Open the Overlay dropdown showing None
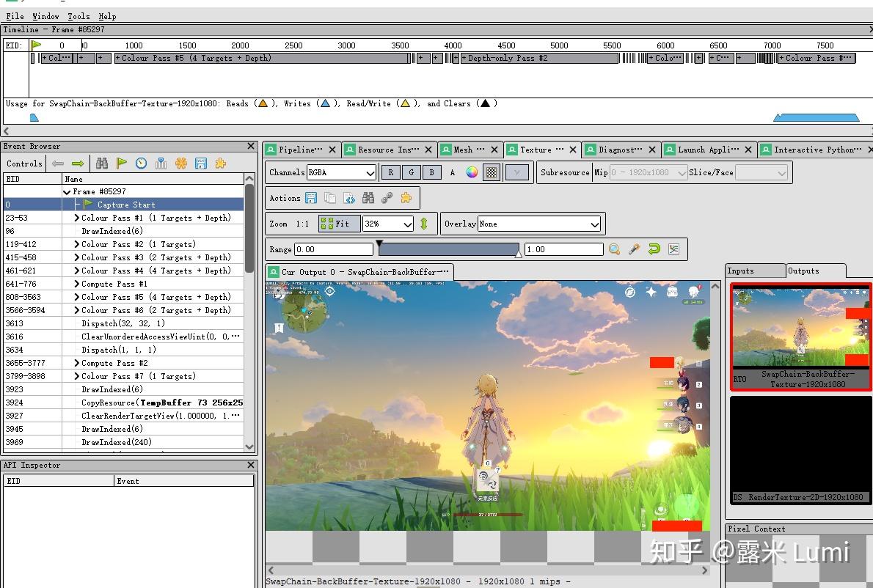 coord(541,224)
